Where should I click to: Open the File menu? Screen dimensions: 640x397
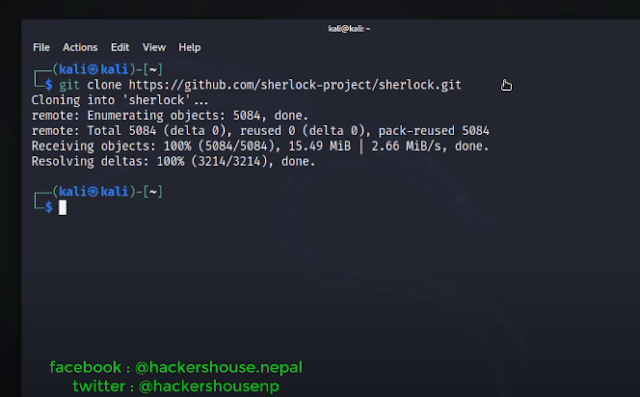[41, 47]
